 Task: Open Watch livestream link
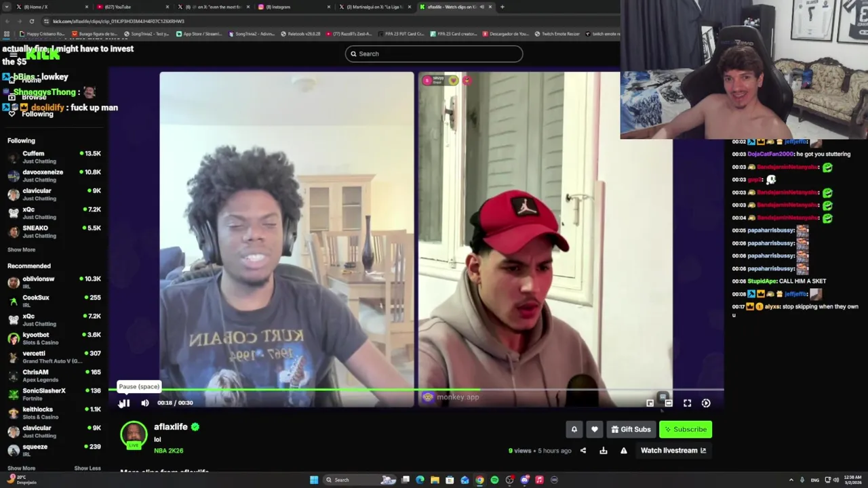[x=673, y=451]
